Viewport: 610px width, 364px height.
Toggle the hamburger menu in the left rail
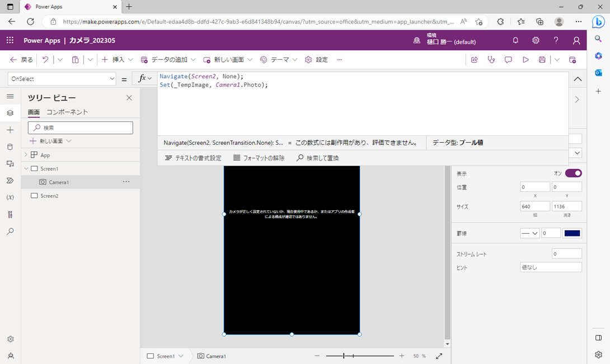[11, 96]
